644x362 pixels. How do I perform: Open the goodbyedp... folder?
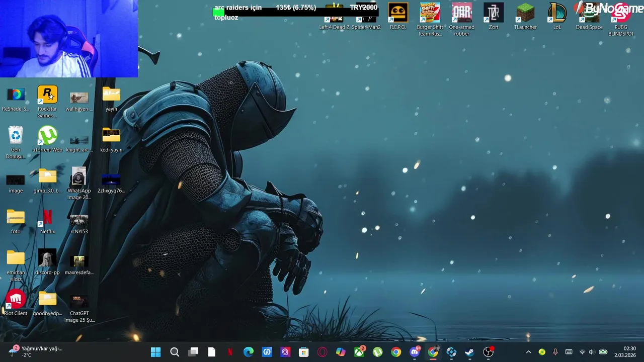[47, 303]
